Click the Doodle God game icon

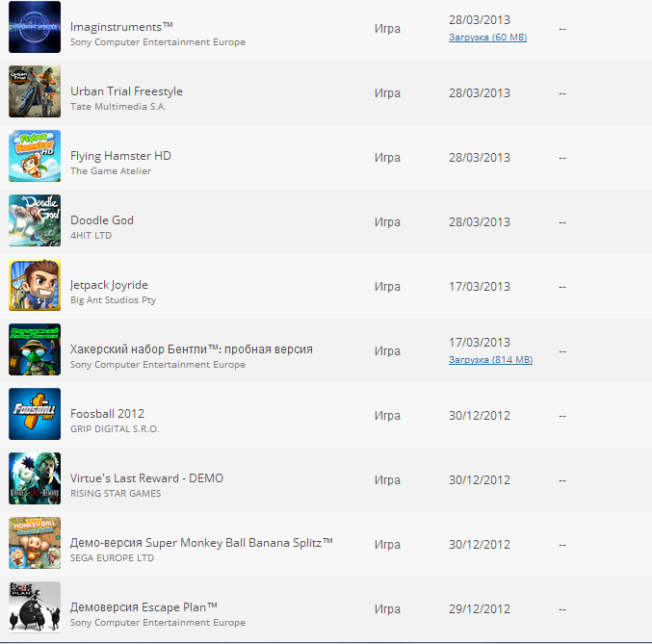[35, 220]
